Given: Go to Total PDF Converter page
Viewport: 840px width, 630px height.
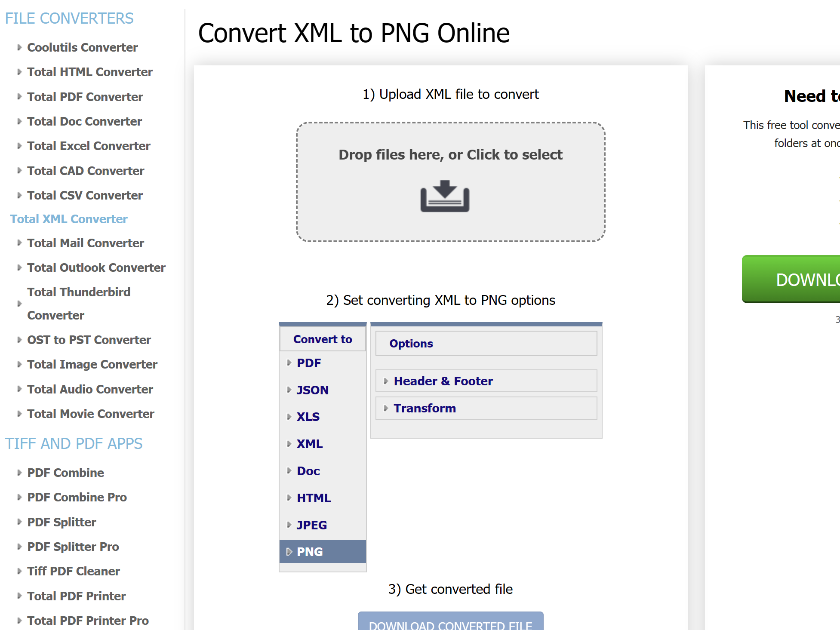Looking at the screenshot, I should [85, 97].
